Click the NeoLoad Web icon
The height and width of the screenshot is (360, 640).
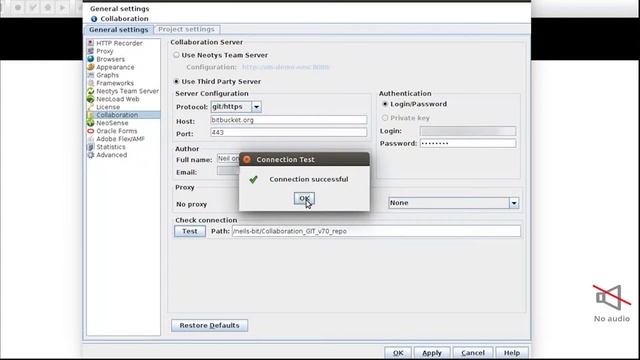coord(91,99)
